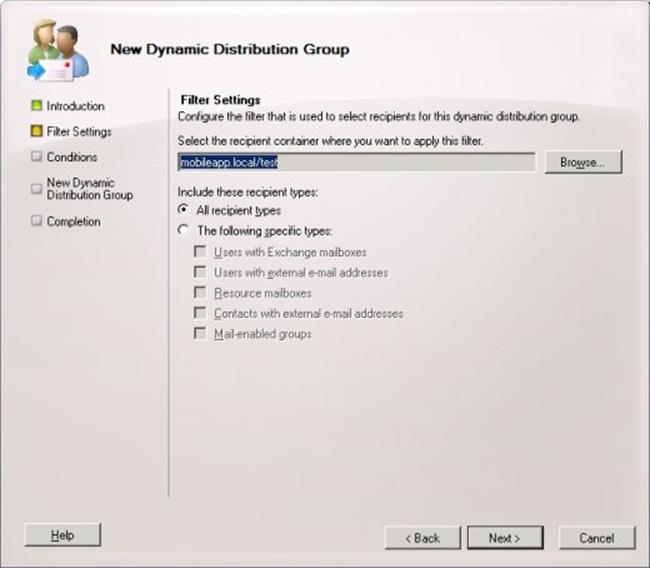Select the Completion step label

coord(74,221)
